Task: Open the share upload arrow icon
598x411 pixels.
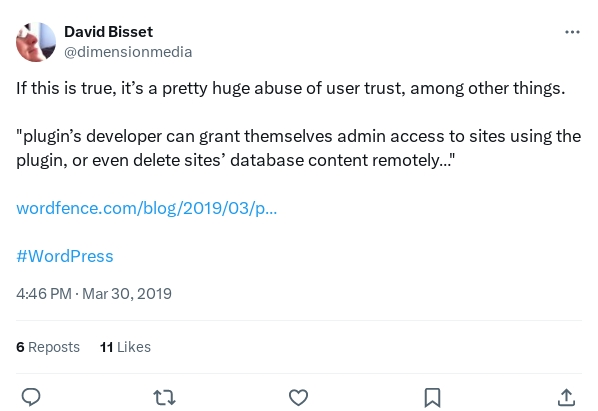Action: [566, 397]
